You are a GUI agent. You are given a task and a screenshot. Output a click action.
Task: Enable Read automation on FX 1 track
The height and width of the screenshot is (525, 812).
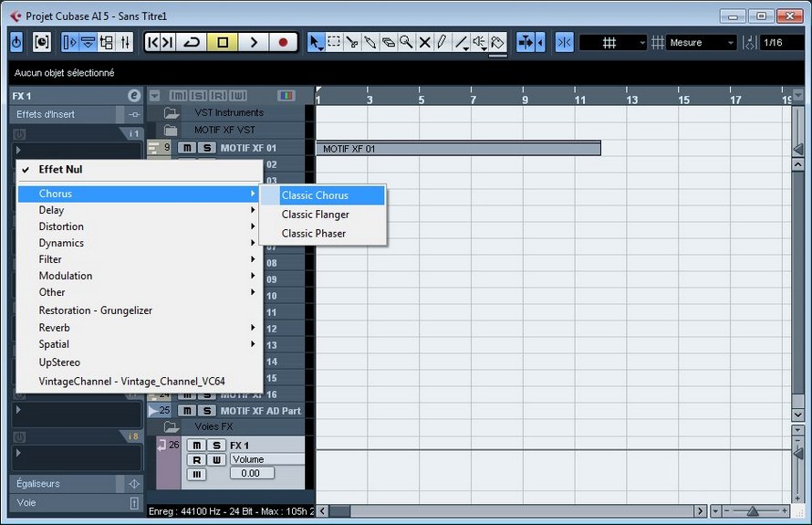(x=196, y=459)
